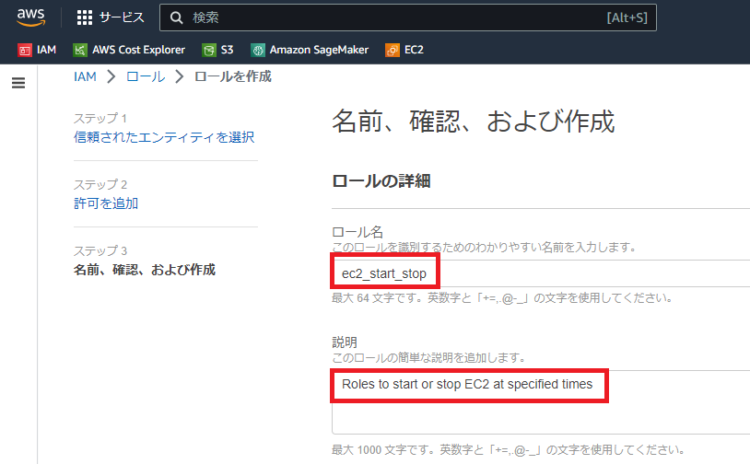Click the 説明 field label
750x464 pixels.
[x=344, y=342]
